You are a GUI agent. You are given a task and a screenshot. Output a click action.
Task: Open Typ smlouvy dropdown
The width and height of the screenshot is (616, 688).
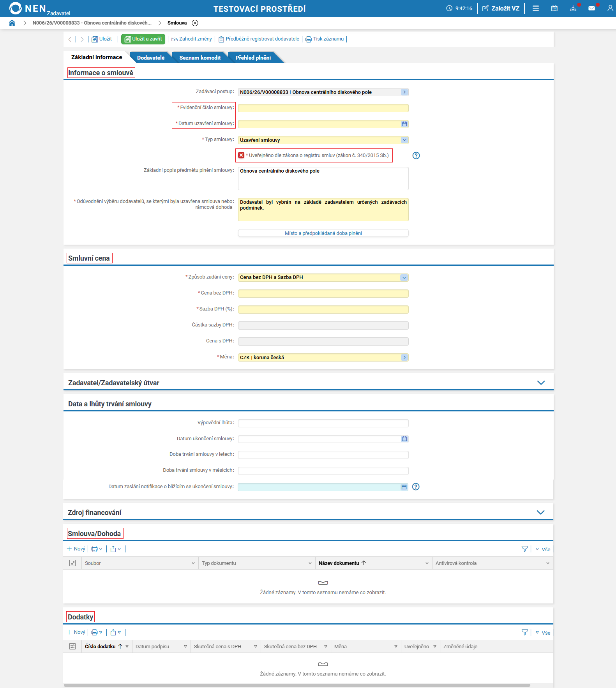tap(404, 140)
